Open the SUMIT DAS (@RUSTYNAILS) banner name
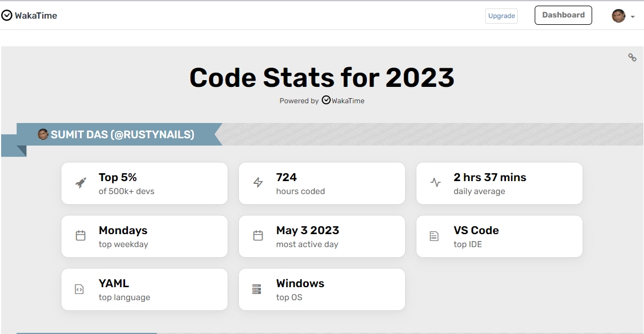Screen dimensions: 644x334 122,134
